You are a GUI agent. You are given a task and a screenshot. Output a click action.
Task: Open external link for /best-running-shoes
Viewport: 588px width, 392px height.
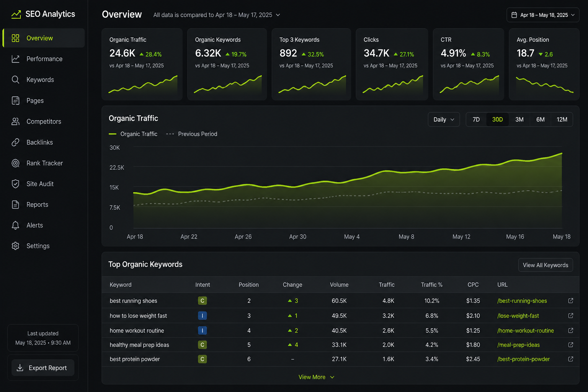point(570,301)
